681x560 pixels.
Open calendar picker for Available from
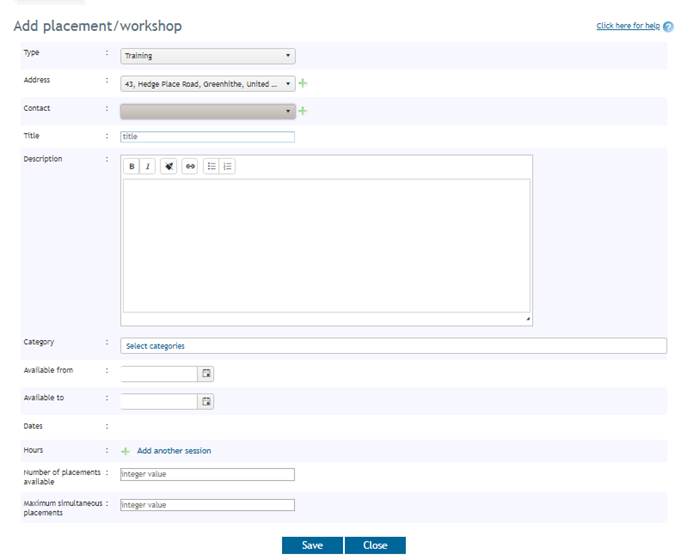tap(206, 374)
